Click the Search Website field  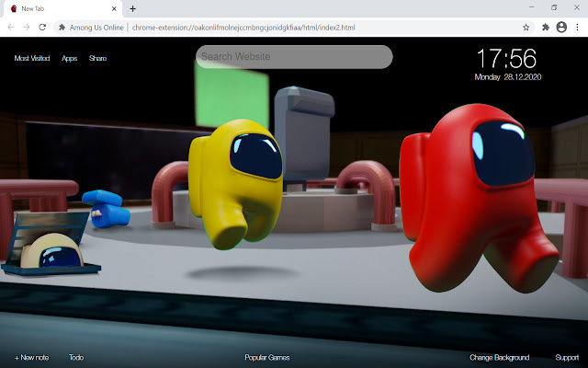294,57
